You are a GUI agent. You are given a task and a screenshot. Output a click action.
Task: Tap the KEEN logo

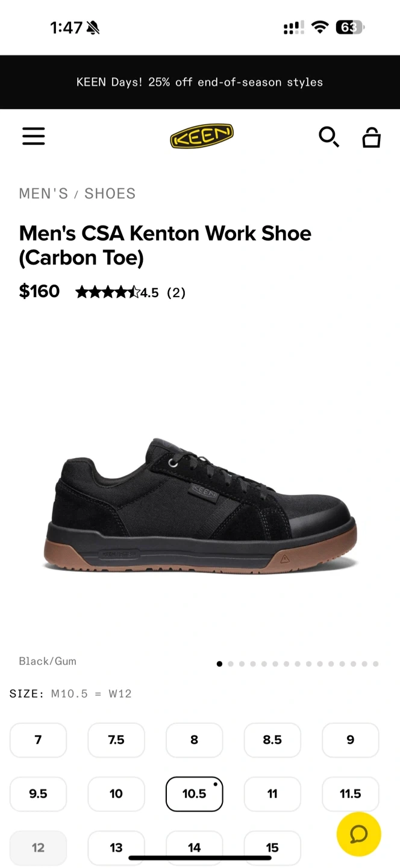(202, 137)
